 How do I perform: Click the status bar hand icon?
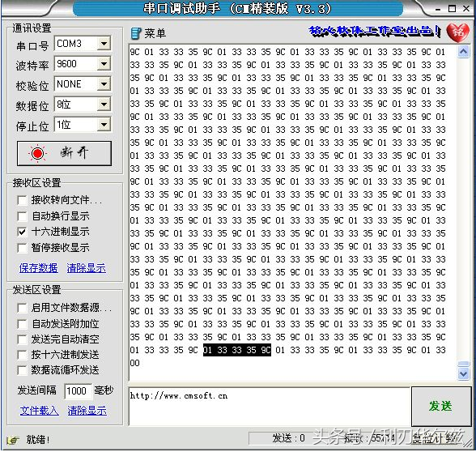13,439
